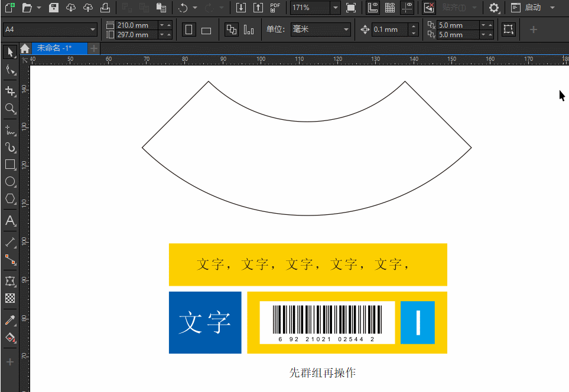The height and width of the screenshot is (392, 569).
Task: Click the cloud download icon
Action: [71, 7]
